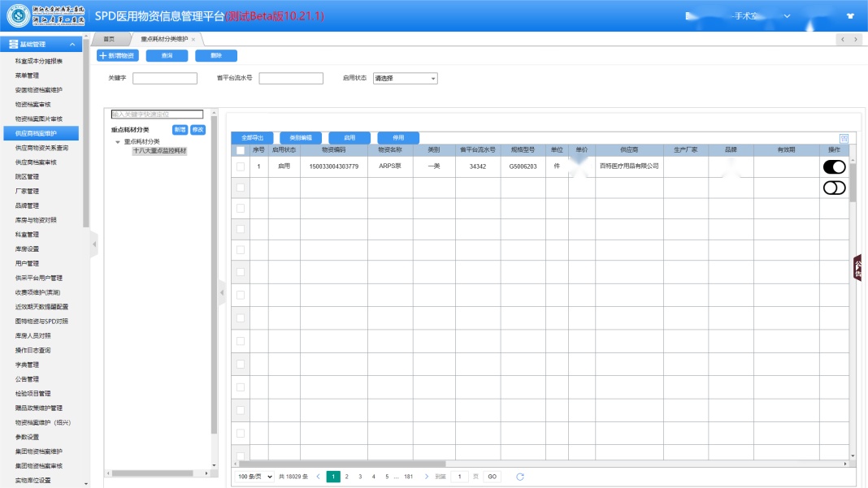Toggle off the switch for ARPS泵 row
Image resolution: width=868 pixels, height=488 pixels.
[x=834, y=166]
